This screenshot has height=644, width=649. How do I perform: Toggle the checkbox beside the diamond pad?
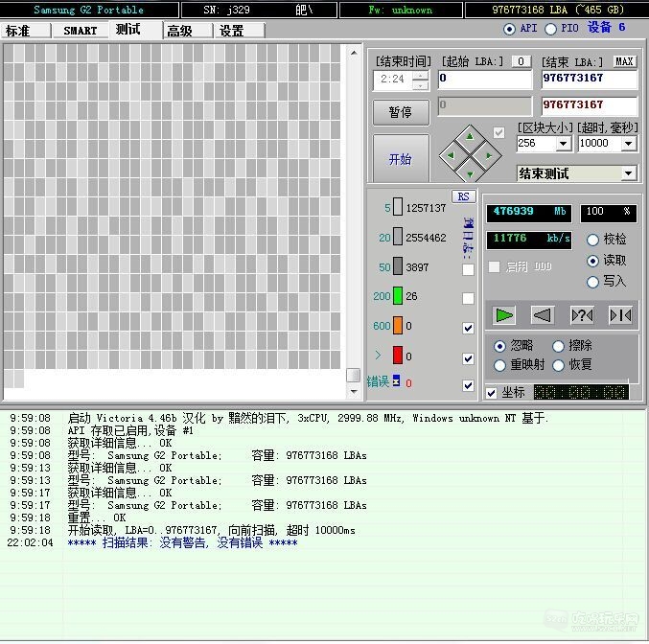point(499,133)
